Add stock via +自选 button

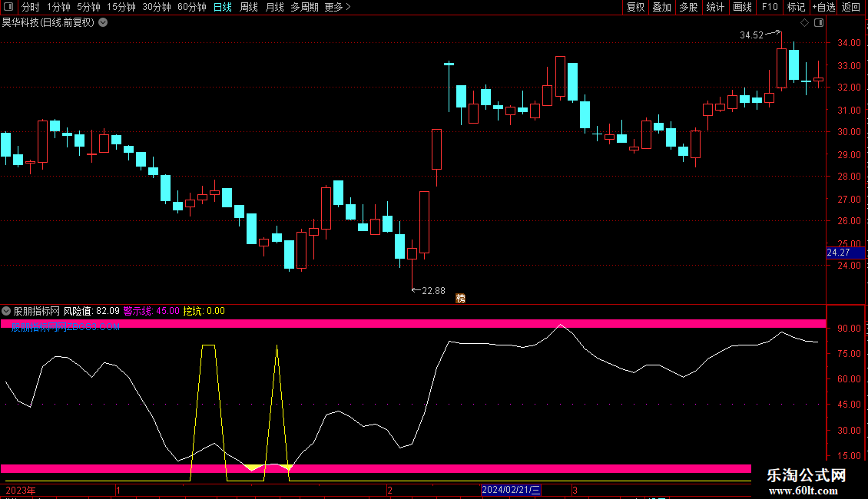[x=823, y=7]
